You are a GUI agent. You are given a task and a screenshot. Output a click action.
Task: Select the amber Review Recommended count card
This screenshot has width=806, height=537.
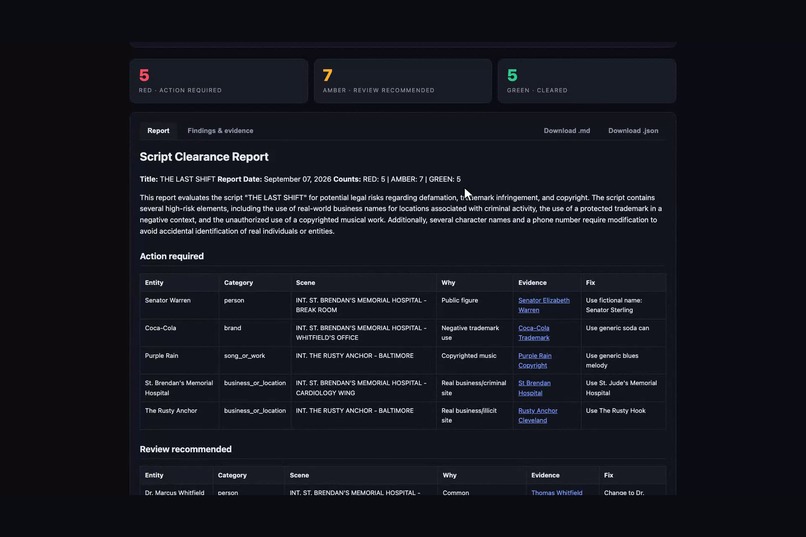[403, 81]
